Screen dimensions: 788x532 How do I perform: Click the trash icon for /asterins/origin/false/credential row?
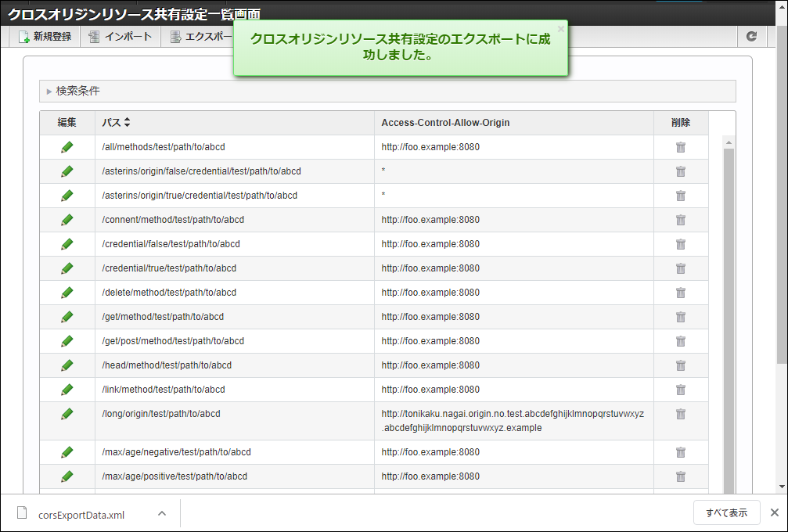coord(680,171)
